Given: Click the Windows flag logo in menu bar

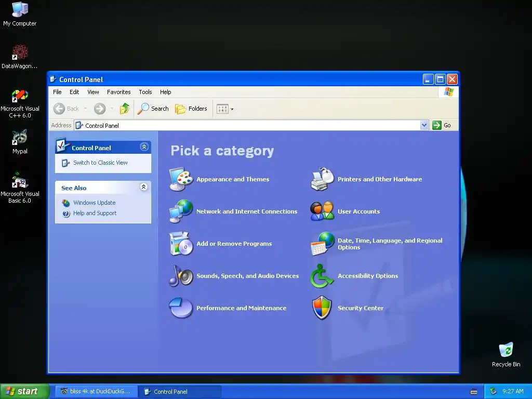Looking at the screenshot, I should pos(448,92).
